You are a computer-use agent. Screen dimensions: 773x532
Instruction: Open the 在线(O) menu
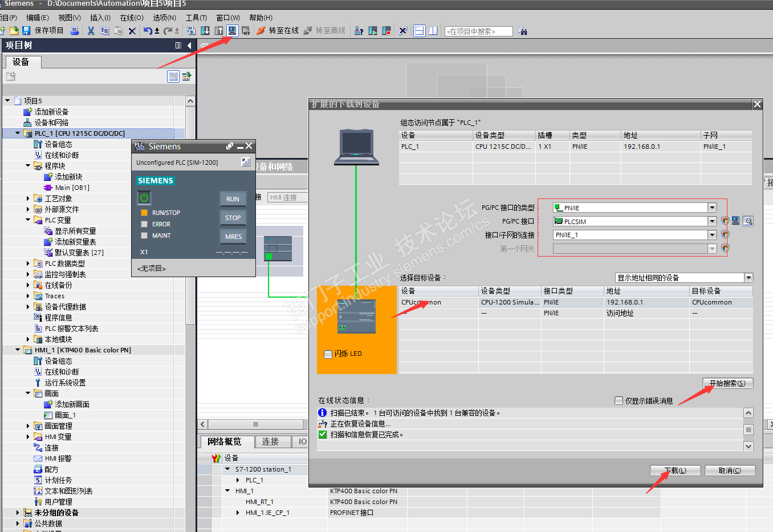click(132, 18)
